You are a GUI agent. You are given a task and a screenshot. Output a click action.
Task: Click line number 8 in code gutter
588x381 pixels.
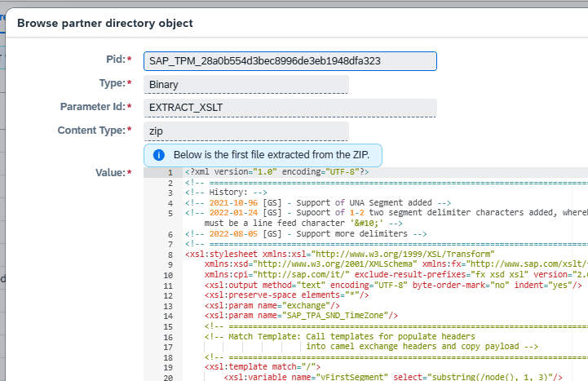(170, 255)
